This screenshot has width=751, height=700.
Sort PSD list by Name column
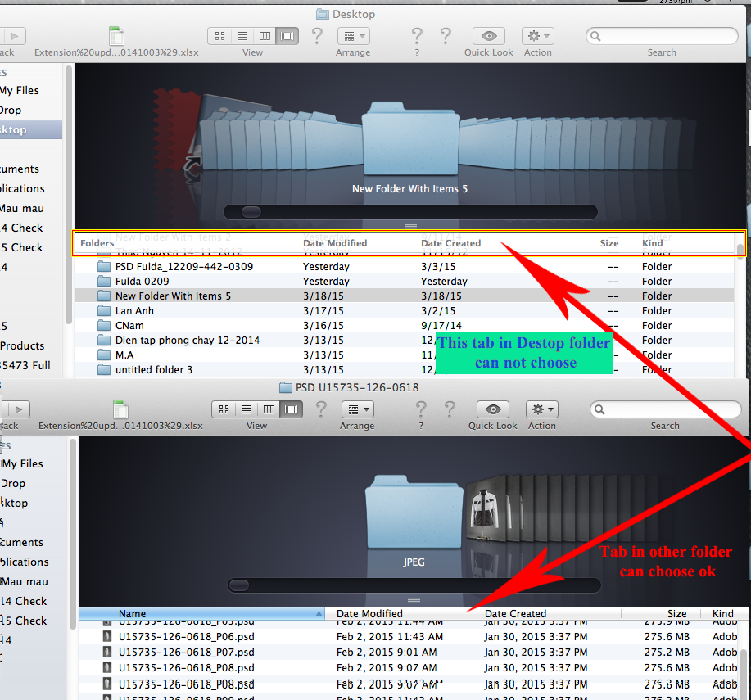point(201,614)
